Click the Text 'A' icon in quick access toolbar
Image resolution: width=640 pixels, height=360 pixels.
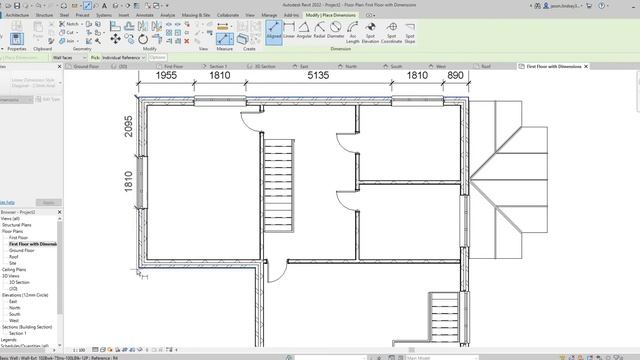point(104,6)
